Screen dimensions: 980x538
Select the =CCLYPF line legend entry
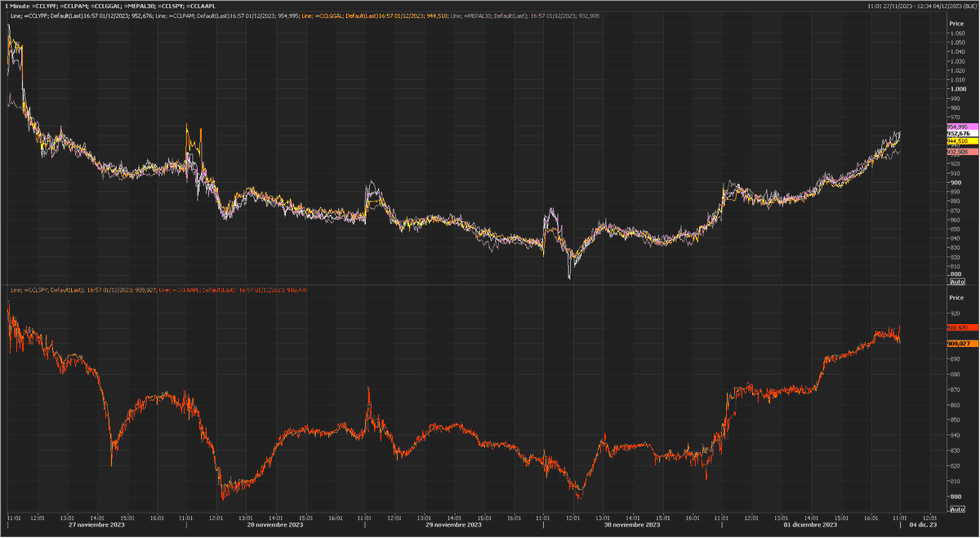point(82,16)
